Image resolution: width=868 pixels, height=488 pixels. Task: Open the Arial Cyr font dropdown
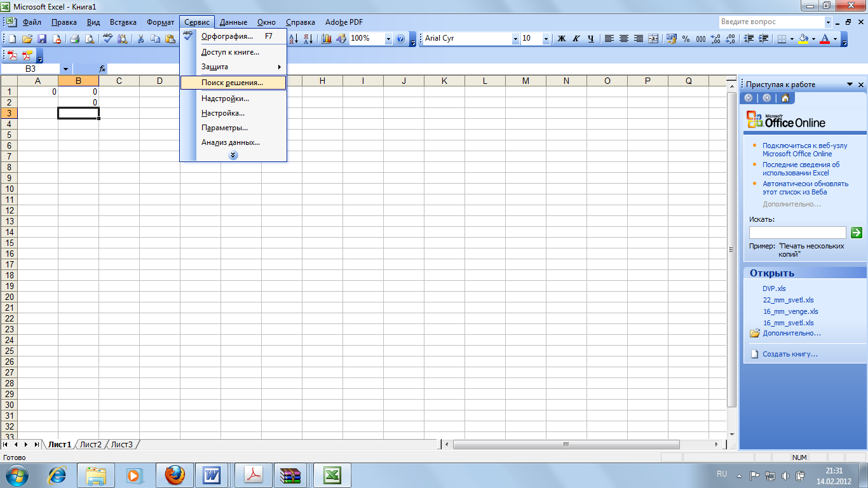point(515,39)
